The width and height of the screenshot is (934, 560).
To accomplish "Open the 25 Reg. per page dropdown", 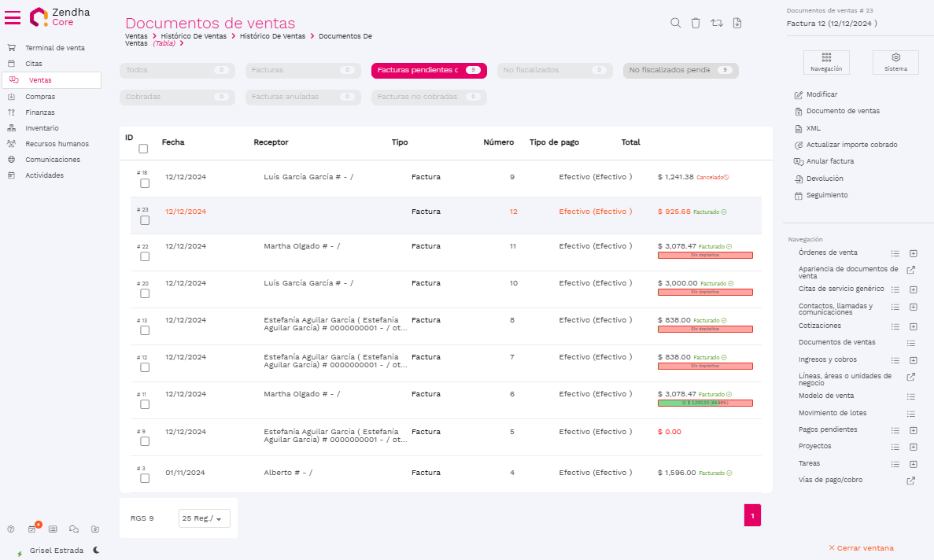I will click(204, 518).
